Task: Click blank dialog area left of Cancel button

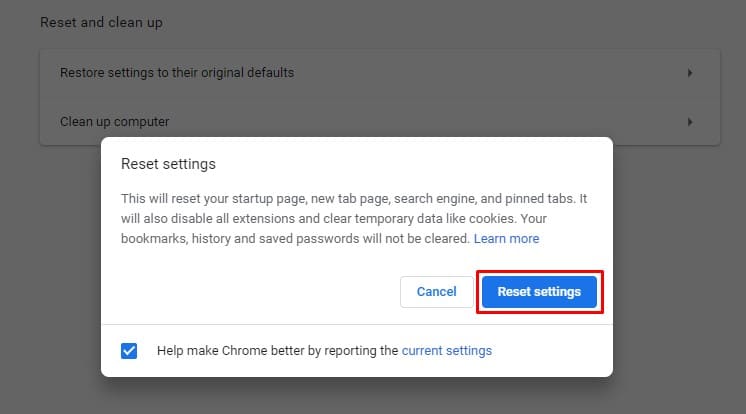Action: [250, 292]
